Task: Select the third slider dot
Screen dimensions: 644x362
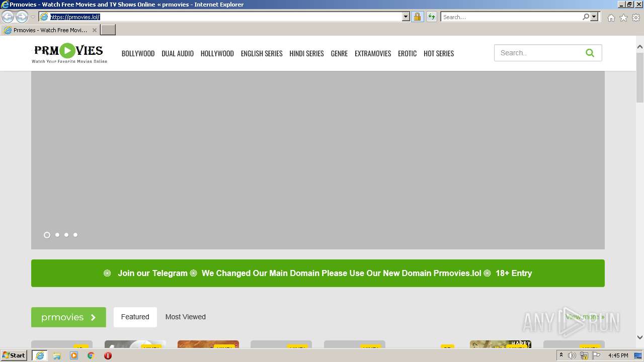Action: (66, 235)
